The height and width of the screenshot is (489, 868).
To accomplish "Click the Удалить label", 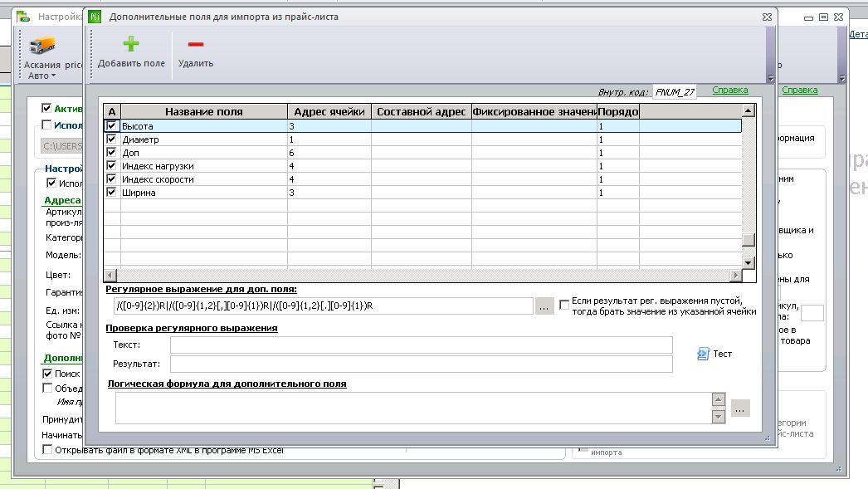I will tap(195, 63).
